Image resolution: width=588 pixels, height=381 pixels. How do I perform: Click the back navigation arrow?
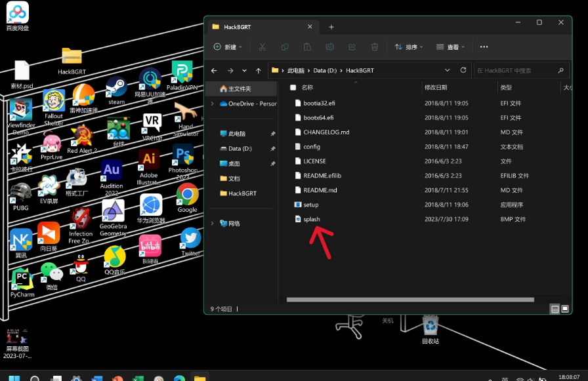[x=214, y=70]
